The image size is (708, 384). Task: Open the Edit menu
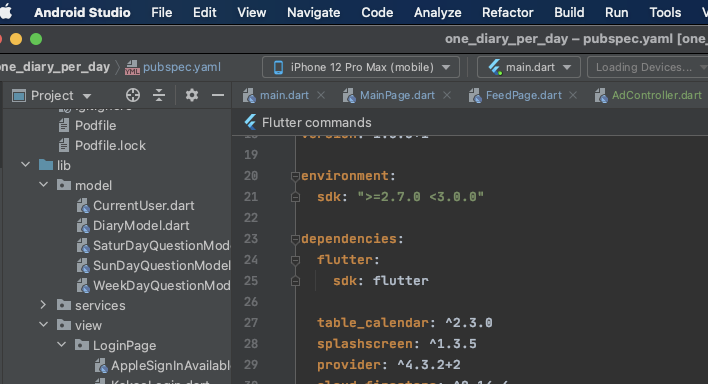(x=205, y=12)
